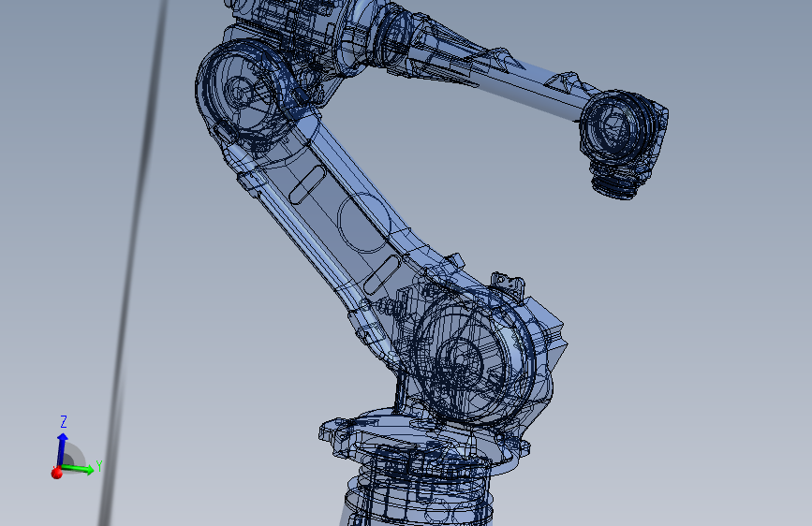Click the green Y axis arrow of the triad
The image size is (812, 526).
pyautogui.click(x=79, y=469)
